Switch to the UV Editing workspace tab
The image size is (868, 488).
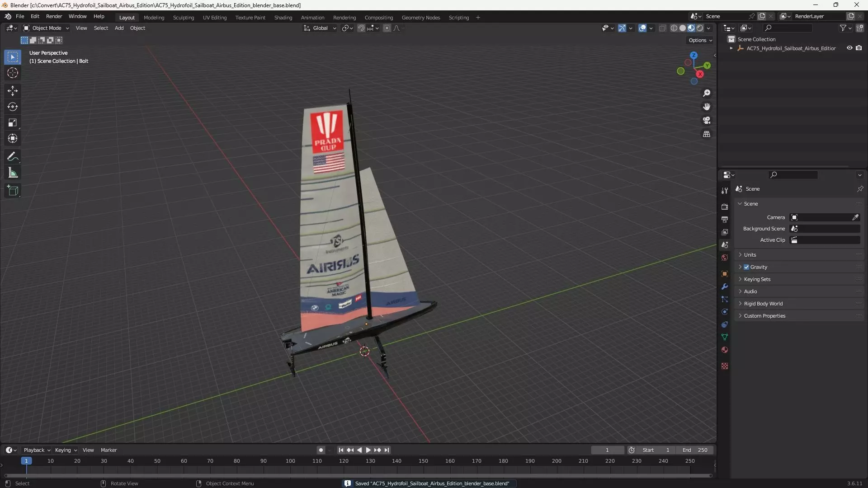pos(215,18)
